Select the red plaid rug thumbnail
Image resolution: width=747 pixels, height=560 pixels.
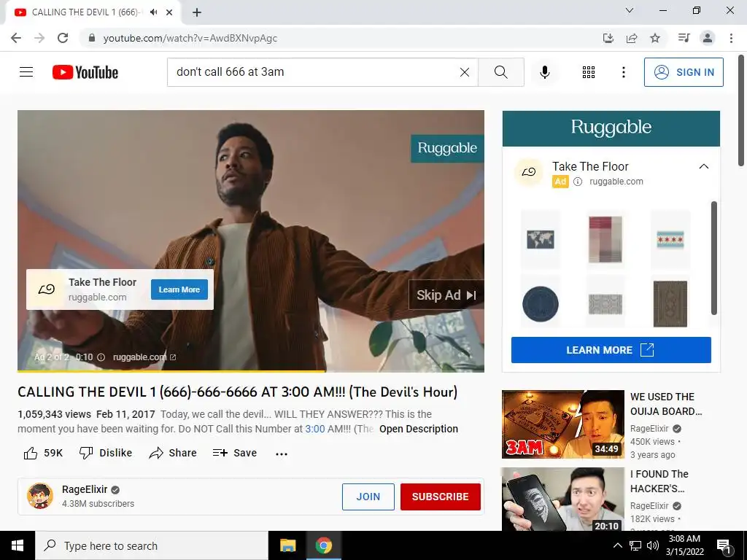pyautogui.click(x=605, y=239)
